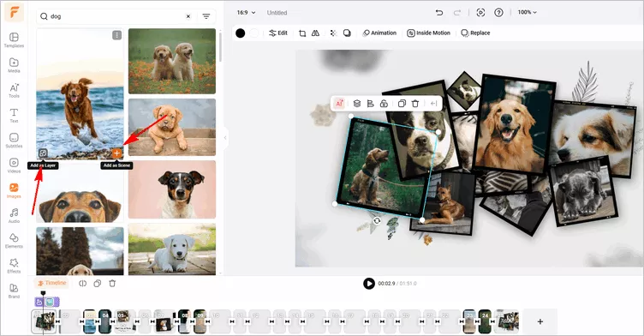
Task: Delete the scene in timeline toolbar
Action: pos(112,284)
